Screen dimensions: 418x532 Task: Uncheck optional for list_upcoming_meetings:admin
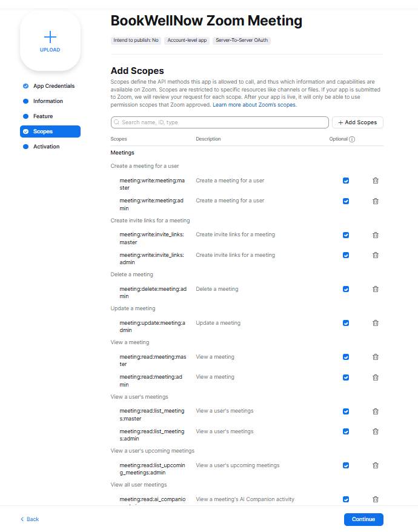346,465
